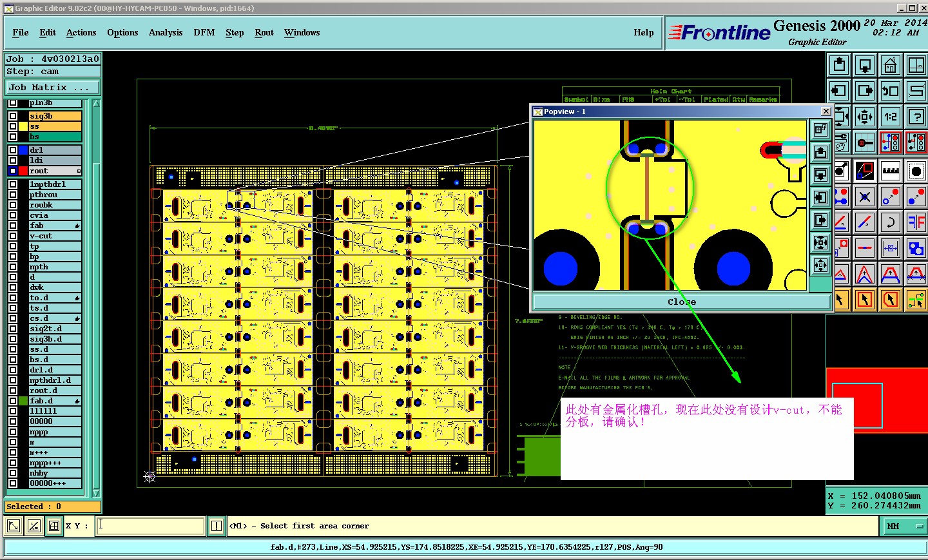The width and height of the screenshot is (928, 560).
Task: Open the DFM menu
Action: pyautogui.click(x=204, y=33)
